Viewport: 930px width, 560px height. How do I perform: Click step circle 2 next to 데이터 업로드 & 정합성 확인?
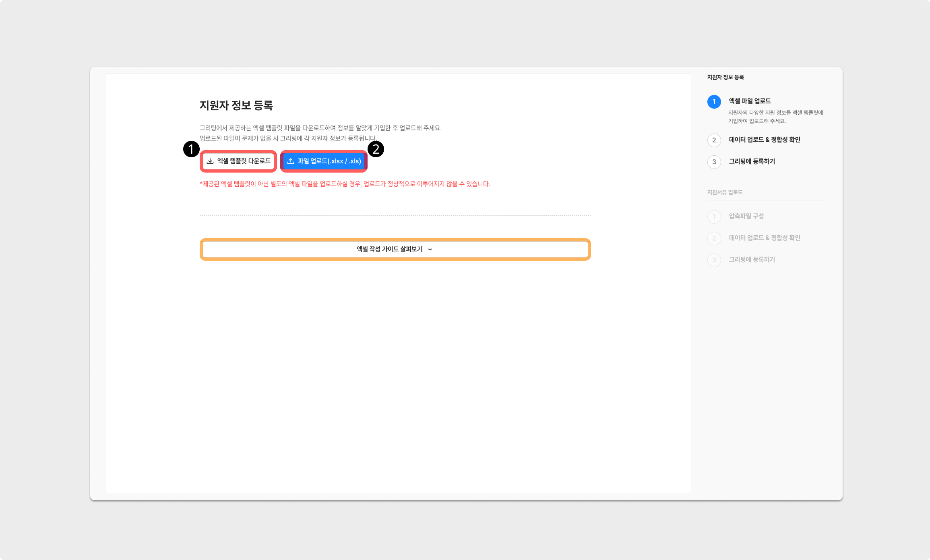714,140
